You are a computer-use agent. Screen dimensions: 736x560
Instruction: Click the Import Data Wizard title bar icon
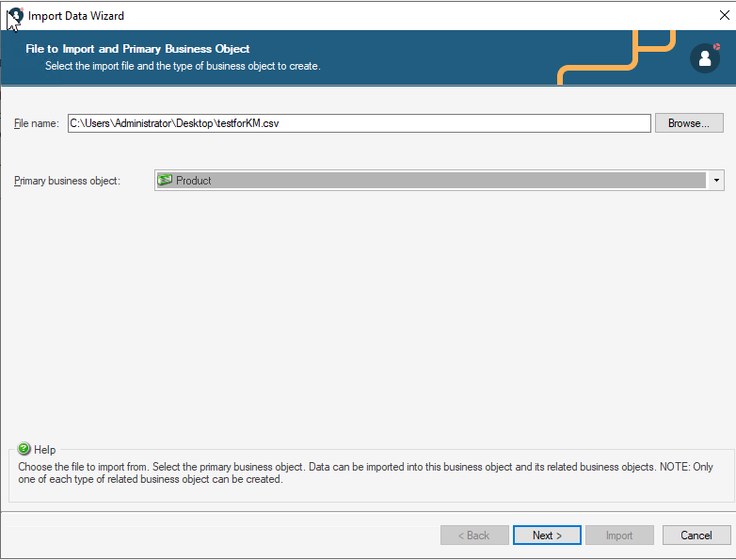pos(15,15)
